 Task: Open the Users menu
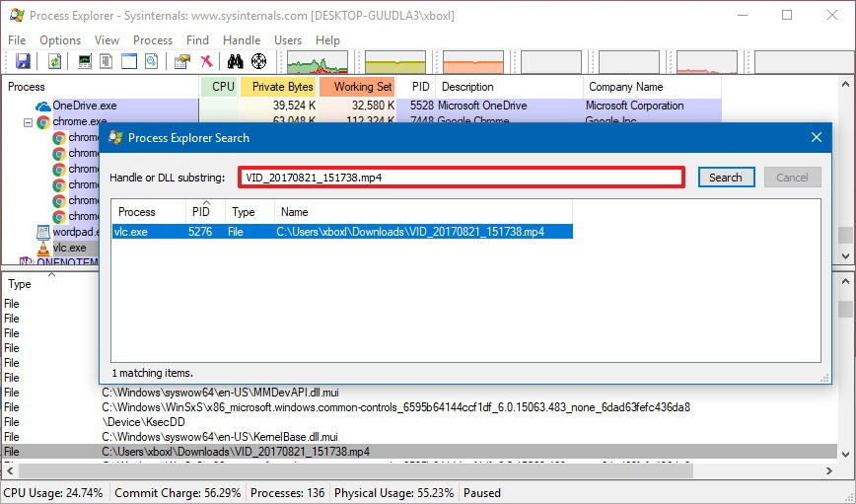coord(288,39)
